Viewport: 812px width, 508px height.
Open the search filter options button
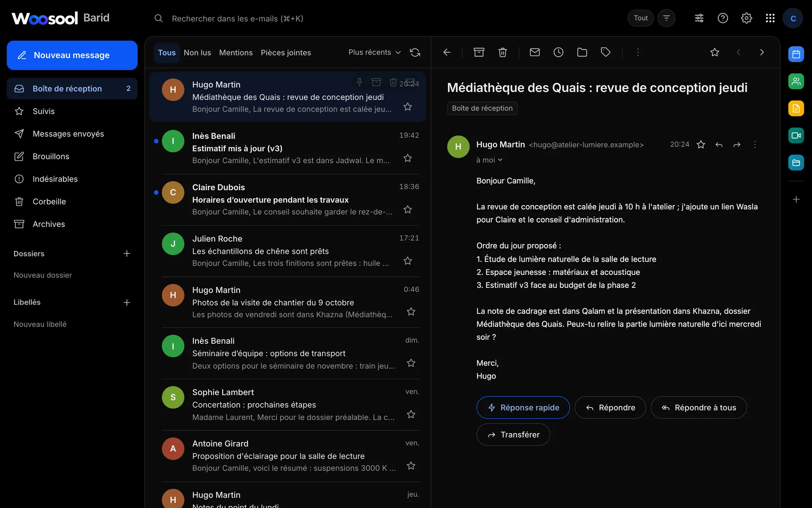point(666,18)
